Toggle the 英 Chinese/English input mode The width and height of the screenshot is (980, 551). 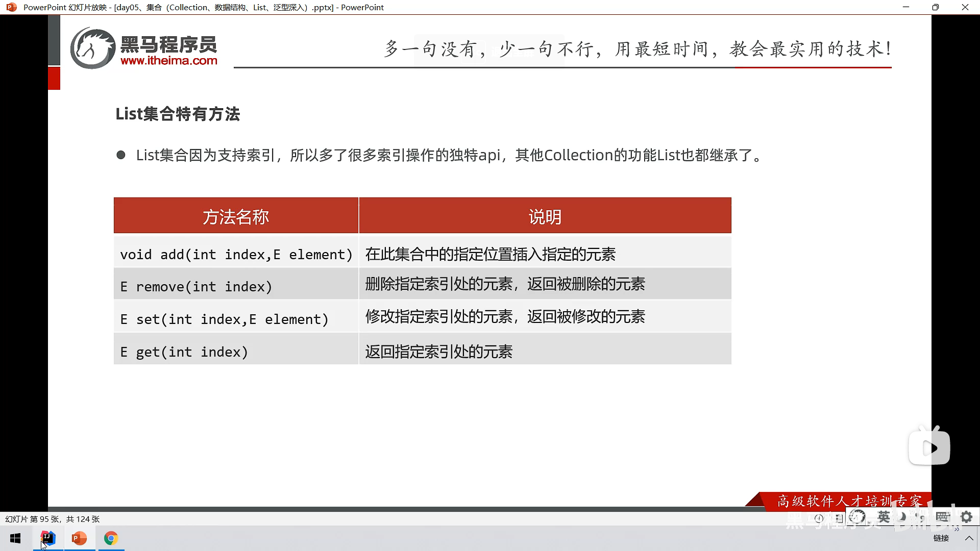(884, 517)
